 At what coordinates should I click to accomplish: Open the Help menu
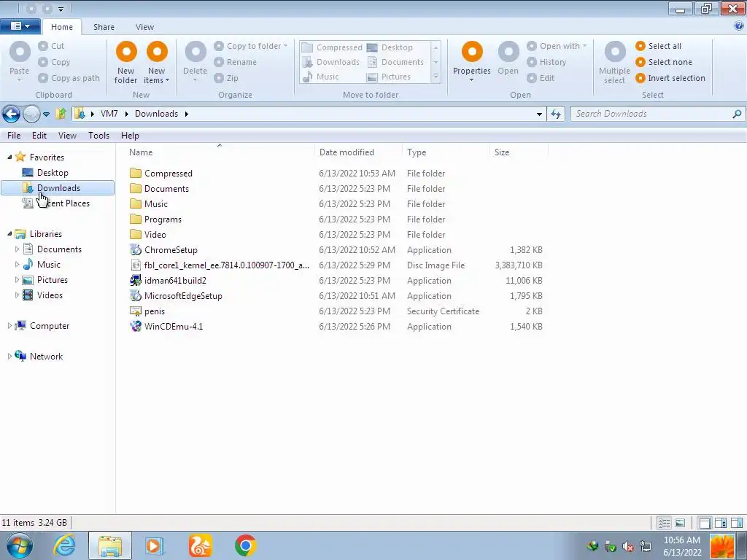[x=130, y=136]
